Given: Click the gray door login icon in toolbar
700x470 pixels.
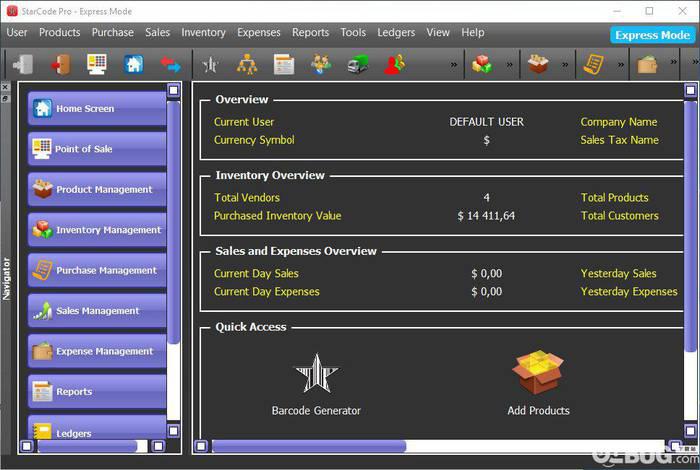Looking at the screenshot, I should 23,64.
